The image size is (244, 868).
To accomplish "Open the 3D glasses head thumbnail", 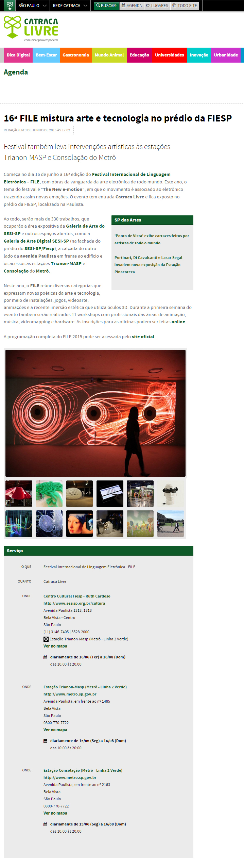I will tap(170, 494).
